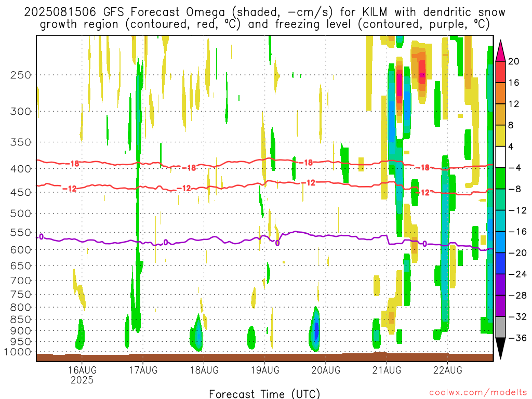Click the 22AUG date label
Screen dimensions: 532x399
pyautogui.click(x=447, y=370)
